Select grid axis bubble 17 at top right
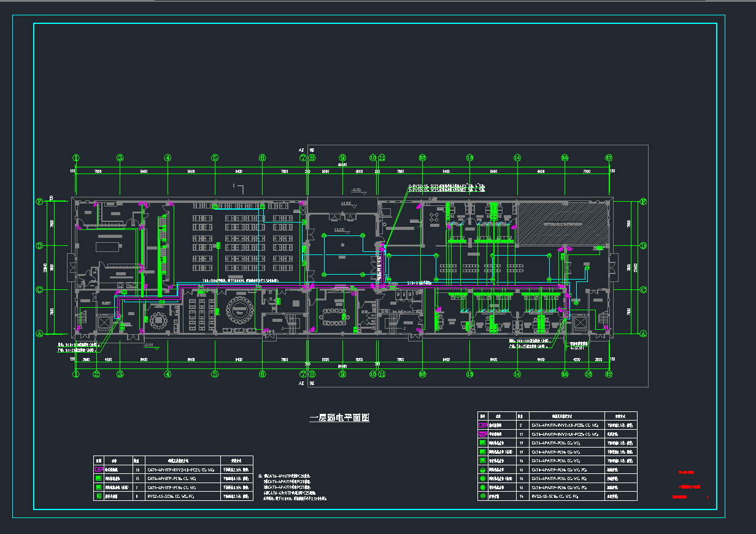756x534 pixels. (609, 158)
